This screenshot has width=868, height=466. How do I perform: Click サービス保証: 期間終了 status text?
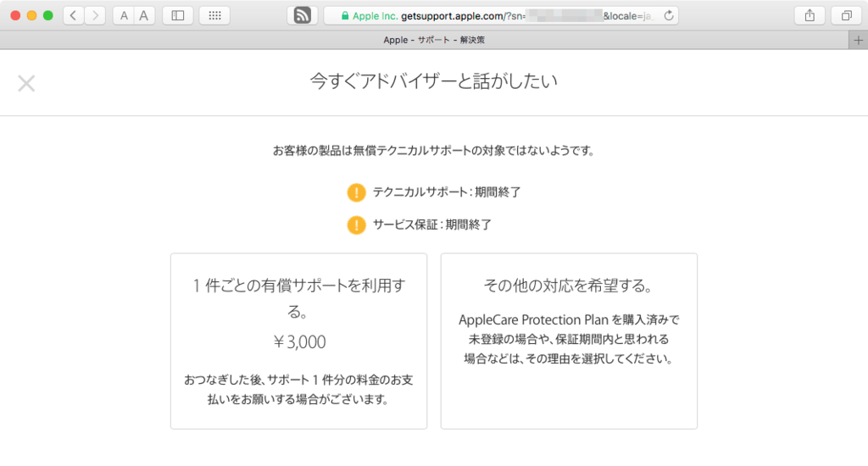point(432,225)
